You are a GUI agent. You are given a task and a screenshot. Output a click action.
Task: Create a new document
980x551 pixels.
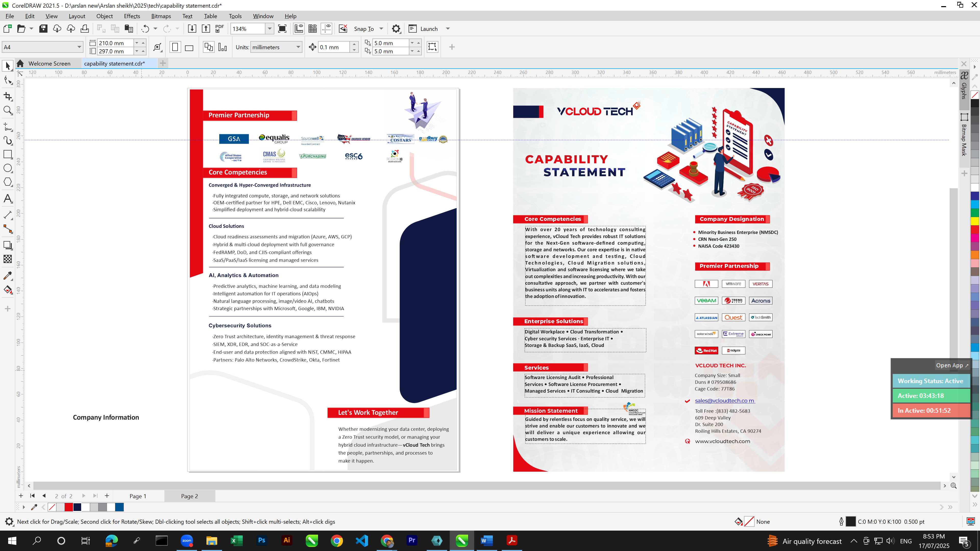point(7,29)
